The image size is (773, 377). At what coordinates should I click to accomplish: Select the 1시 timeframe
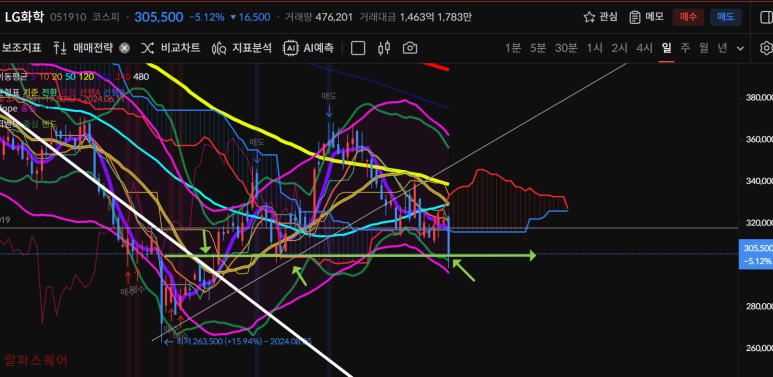595,48
